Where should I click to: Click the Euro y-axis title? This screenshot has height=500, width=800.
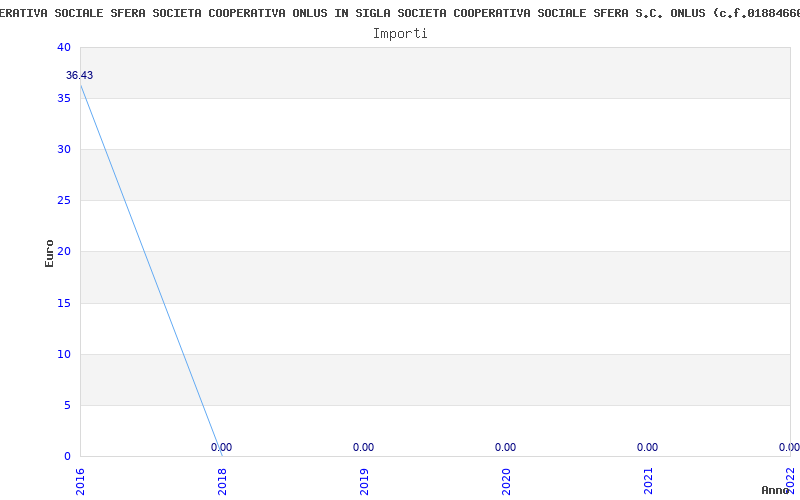point(49,253)
